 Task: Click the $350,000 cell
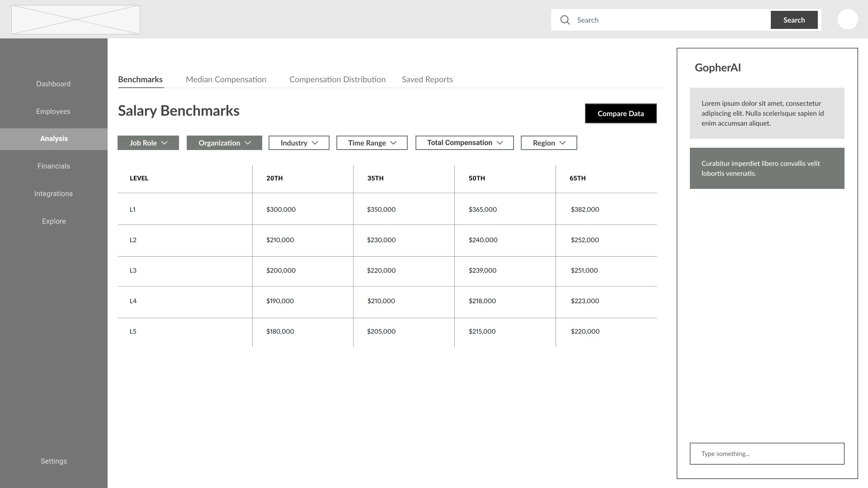[381, 209]
